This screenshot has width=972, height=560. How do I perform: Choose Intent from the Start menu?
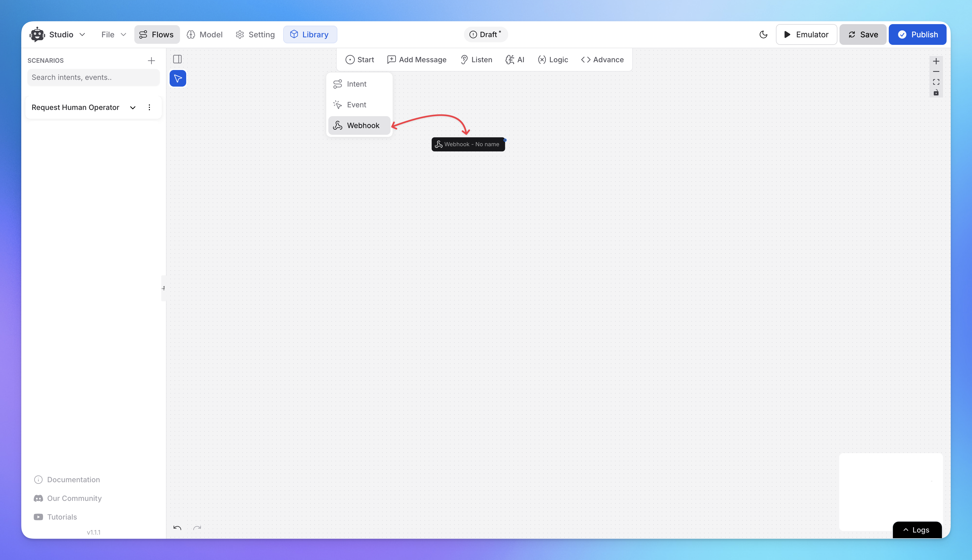[359, 84]
